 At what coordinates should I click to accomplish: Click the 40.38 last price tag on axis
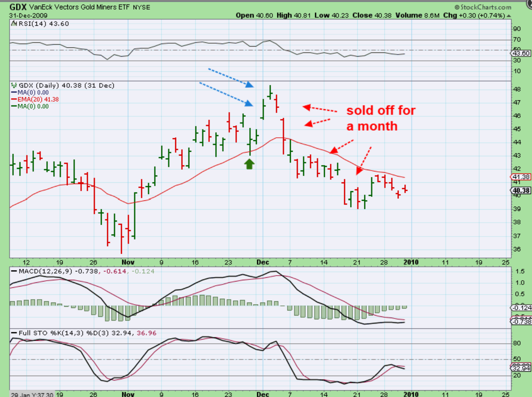pyautogui.click(x=521, y=189)
